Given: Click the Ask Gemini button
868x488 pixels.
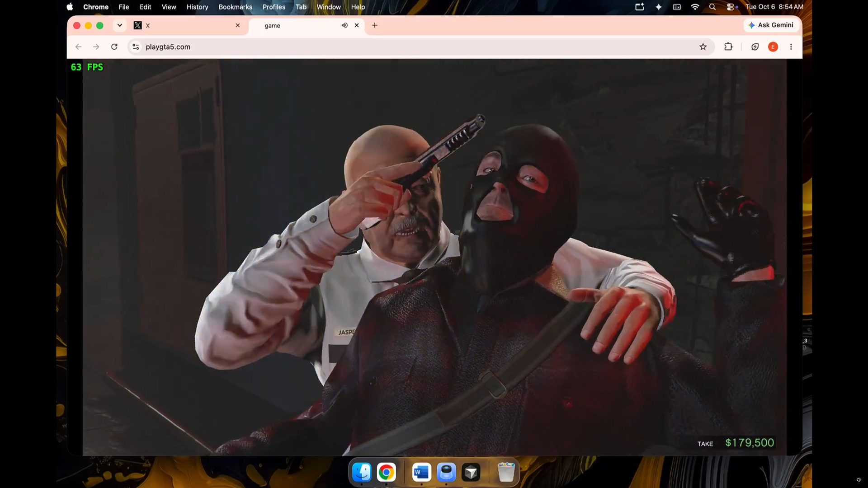Looking at the screenshot, I should pos(771,25).
